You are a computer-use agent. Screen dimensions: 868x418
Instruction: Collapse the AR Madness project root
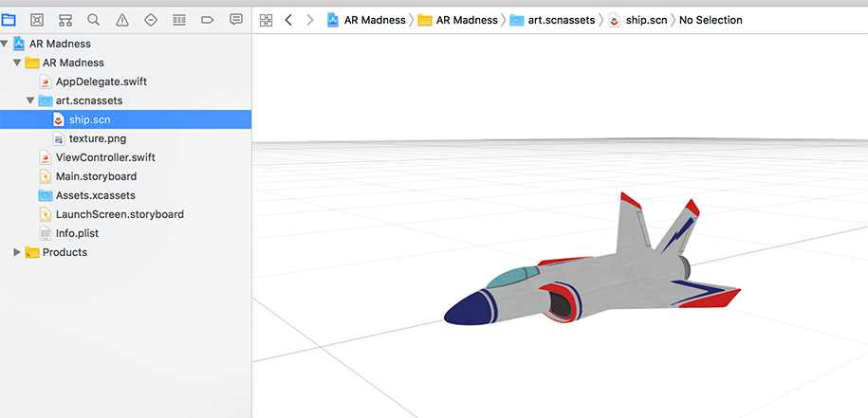(5, 44)
